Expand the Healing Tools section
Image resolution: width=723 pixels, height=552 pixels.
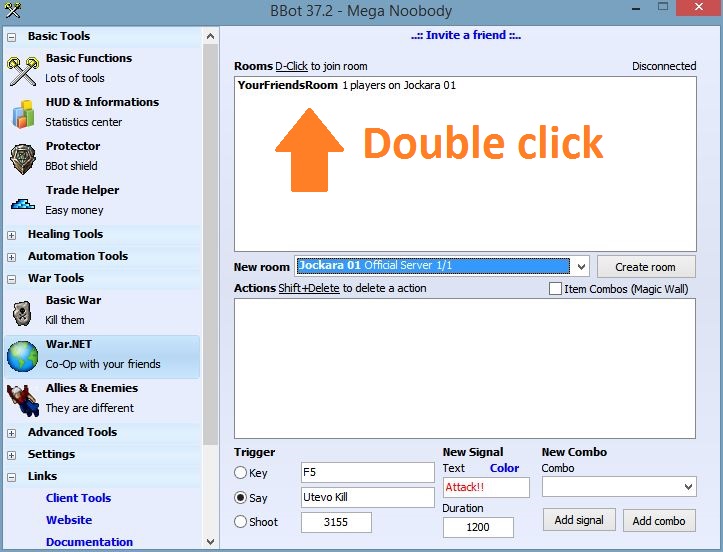tap(12, 235)
